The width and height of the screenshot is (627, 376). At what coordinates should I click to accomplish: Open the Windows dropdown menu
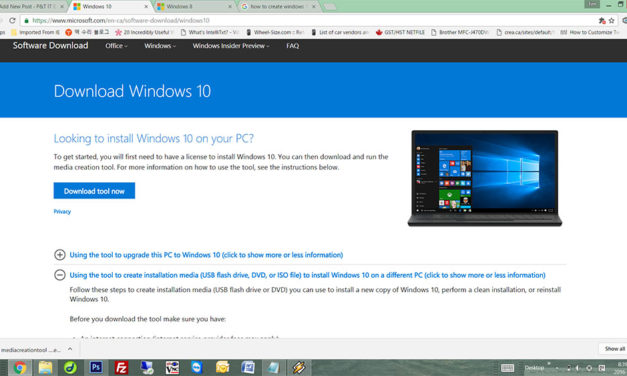tap(160, 46)
